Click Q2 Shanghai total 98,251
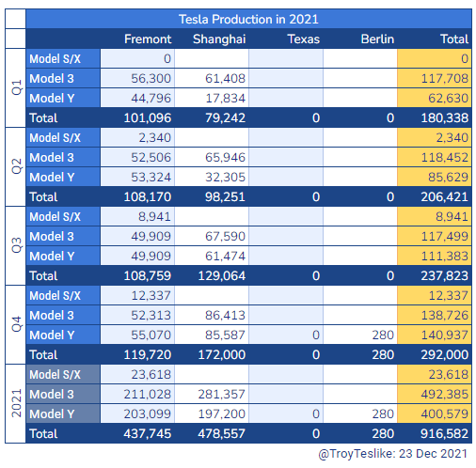This screenshot has height=468, width=476. tap(212, 196)
